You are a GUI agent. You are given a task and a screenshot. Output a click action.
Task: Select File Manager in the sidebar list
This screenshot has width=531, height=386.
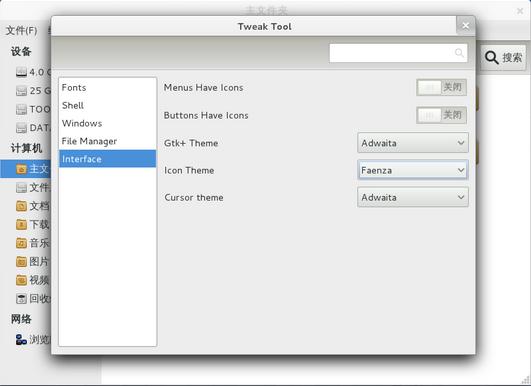click(107, 141)
